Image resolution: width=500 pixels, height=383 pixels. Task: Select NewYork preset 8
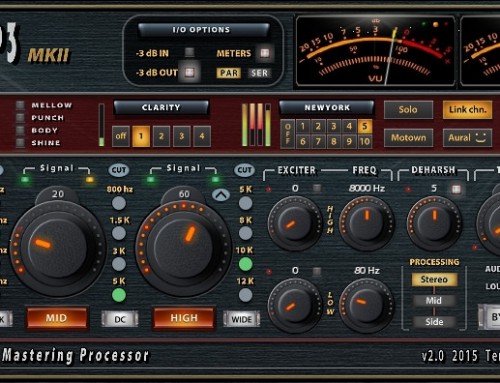(x=334, y=141)
